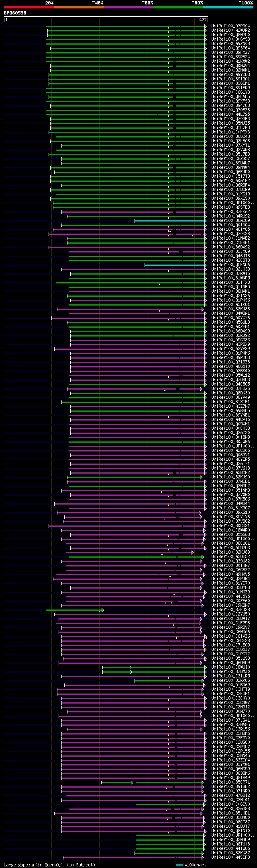Image resolution: width=257 pixels, height=868 pixels.
Task: Select the UniRef100_A5GUL8 label
Action: point(230,322)
